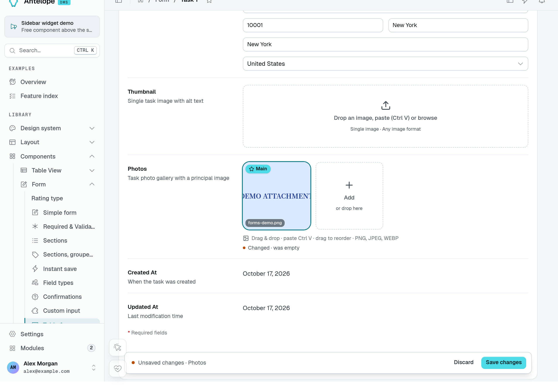This screenshot has height=392, width=558.
Task: Click the Field types shapes icon
Action: click(35, 282)
